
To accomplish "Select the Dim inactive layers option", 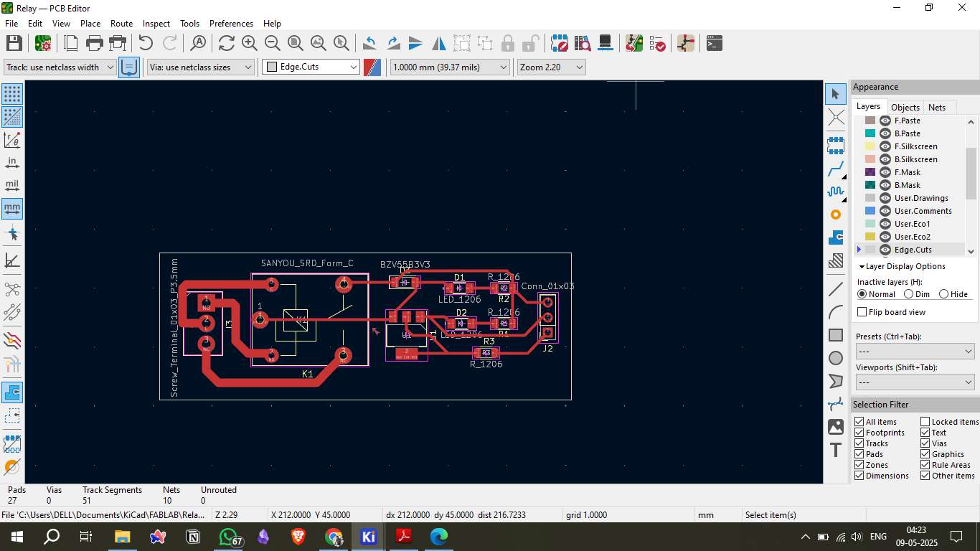I will click(x=908, y=294).
